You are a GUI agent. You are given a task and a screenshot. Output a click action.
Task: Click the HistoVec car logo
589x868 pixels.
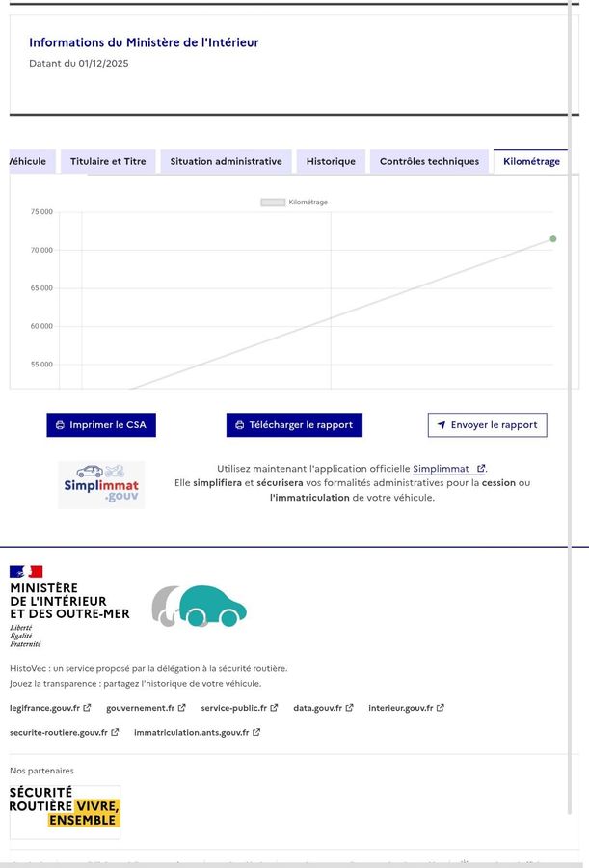[x=199, y=607]
